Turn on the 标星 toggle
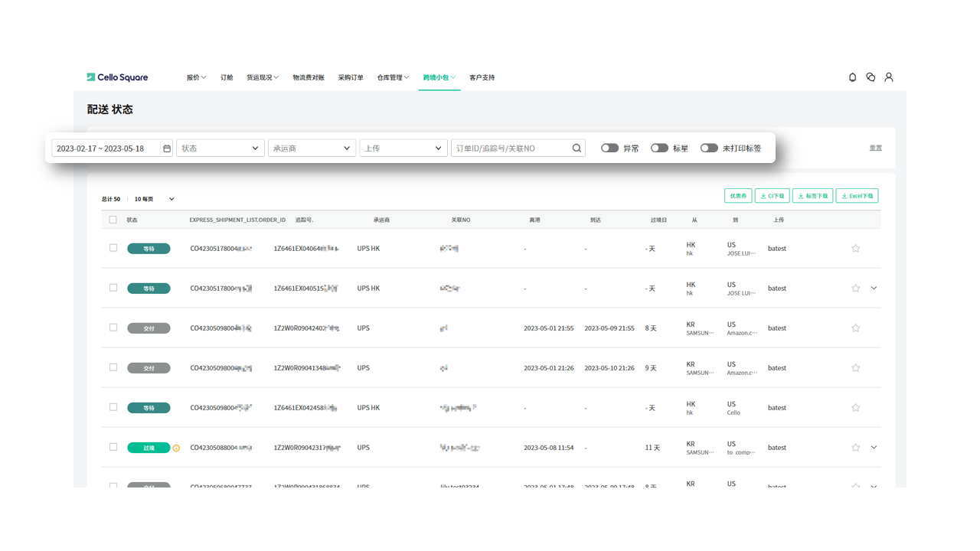Image resolution: width=980 pixels, height=551 pixels. click(659, 148)
